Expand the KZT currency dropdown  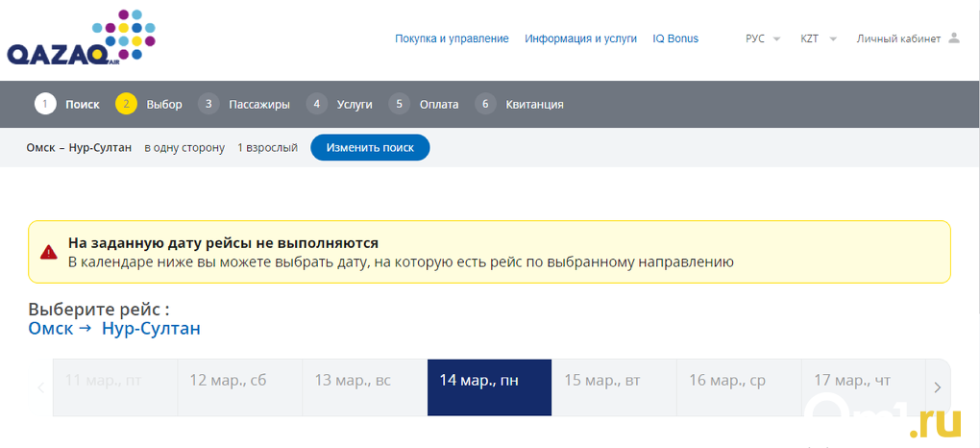pos(819,38)
